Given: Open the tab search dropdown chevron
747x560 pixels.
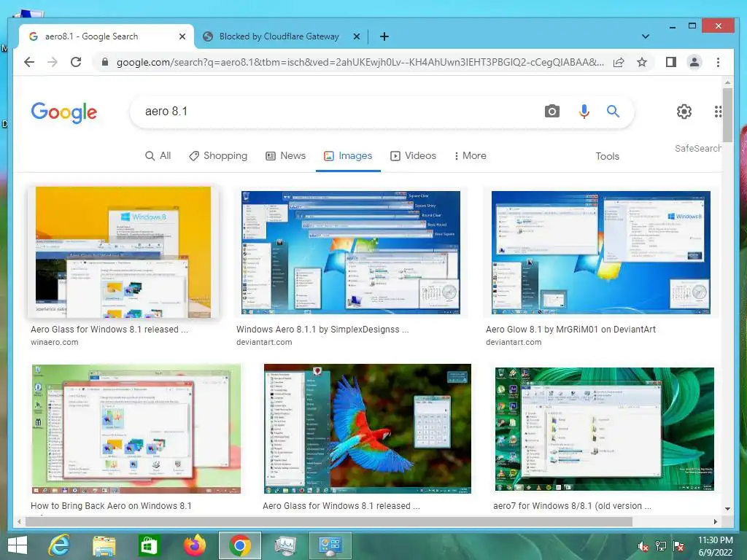Looking at the screenshot, I should [x=645, y=36].
